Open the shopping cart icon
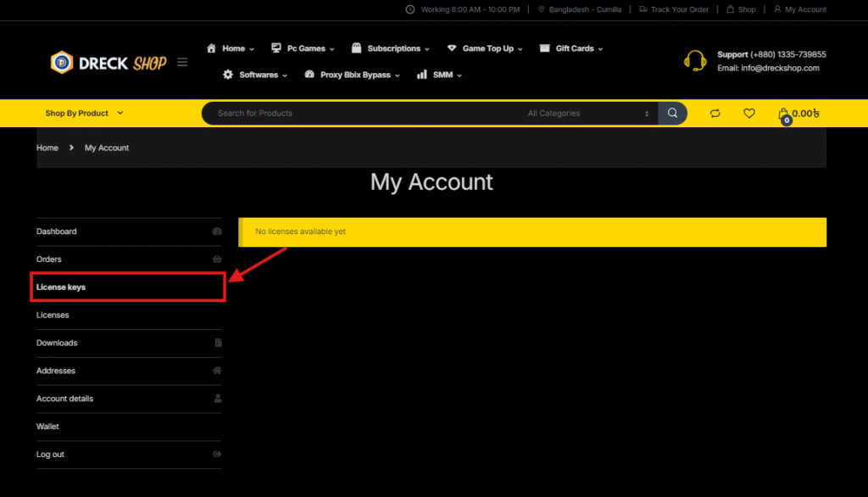The image size is (868, 497). (x=783, y=114)
